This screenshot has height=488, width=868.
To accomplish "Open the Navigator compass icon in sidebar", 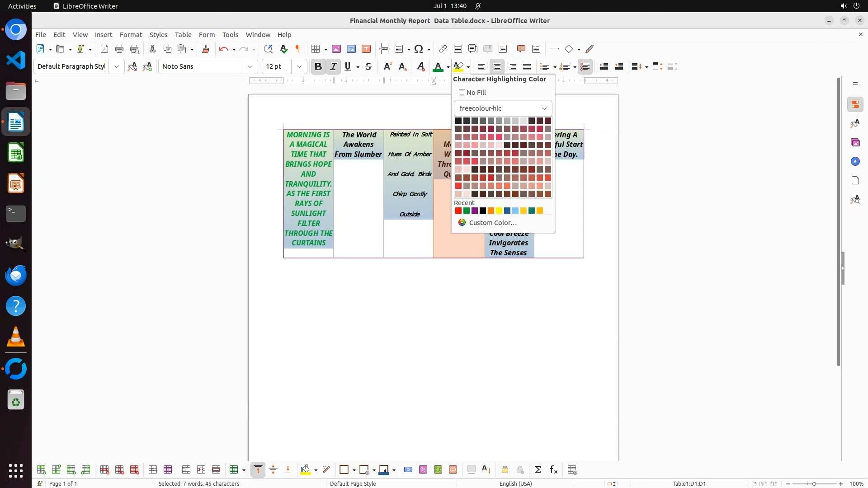I will point(855,162).
